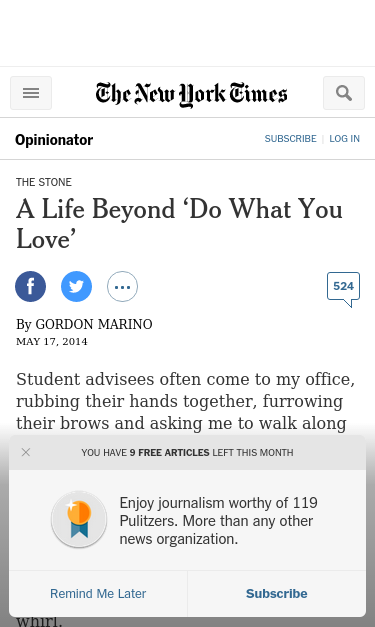This screenshot has height=627, width=375.
Task: Click SUBSCRIBE link in header
Action: point(290,139)
